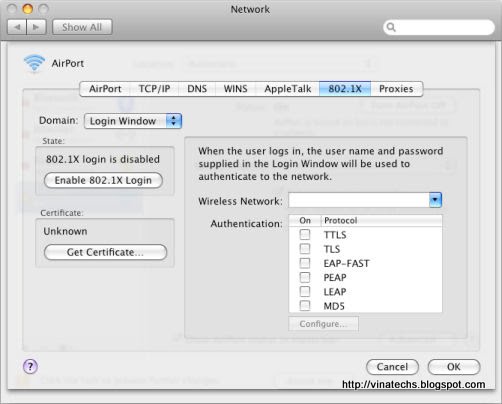Click the Protocol column header
This screenshot has width=502, height=404.
(382, 220)
